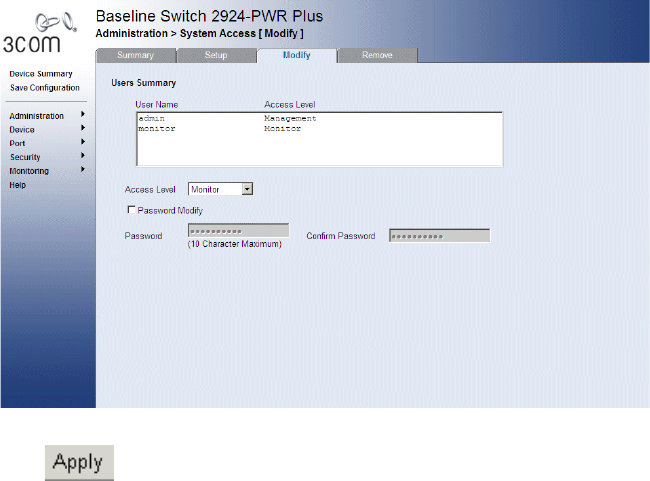This screenshot has height=481, width=650.
Task: Open the Administration menu
Action: tap(36, 116)
